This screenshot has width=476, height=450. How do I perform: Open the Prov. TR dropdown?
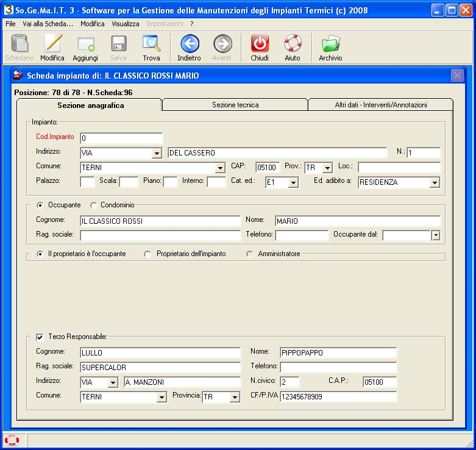coord(327,168)
